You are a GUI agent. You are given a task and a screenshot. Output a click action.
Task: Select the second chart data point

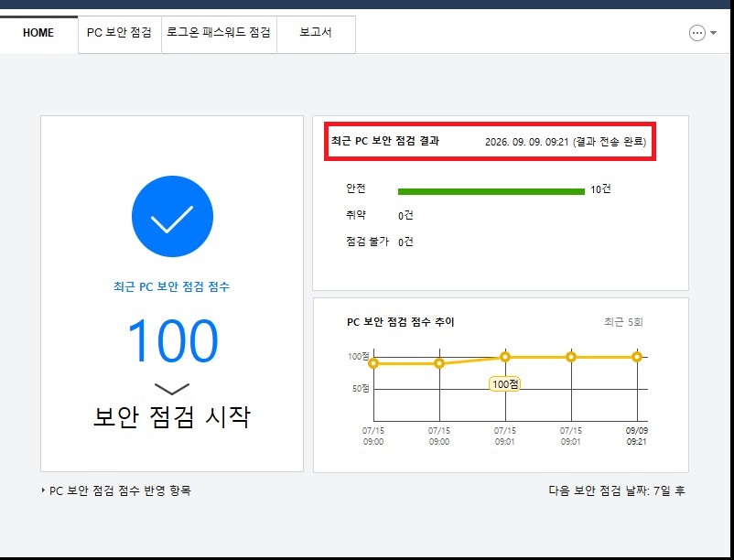pos(439,363)
